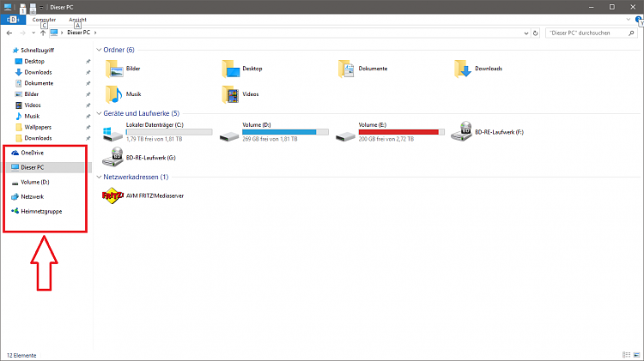This screenshot has height=361, width=644.
Task: Open address bar history dropdown
Action: coord(526,33)
